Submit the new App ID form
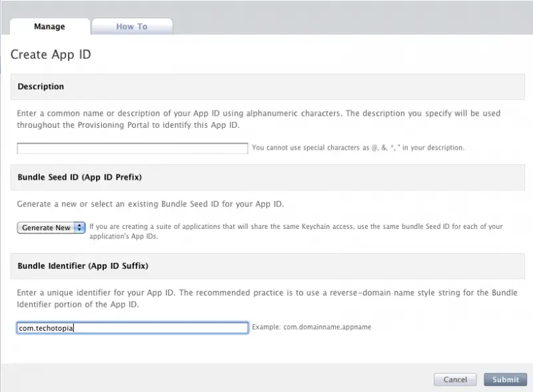The height and width of the screenshot is (392, 533). point(505,379)
